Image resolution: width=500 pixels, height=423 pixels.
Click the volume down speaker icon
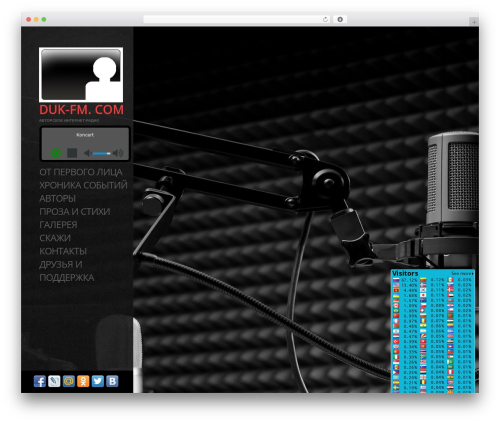[88, 153]
